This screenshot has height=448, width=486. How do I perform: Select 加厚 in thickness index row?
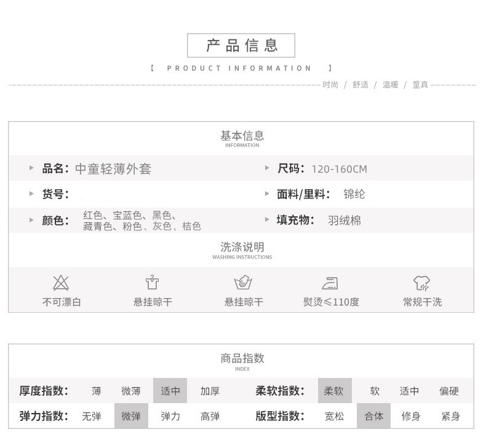[x=210, y=391]
